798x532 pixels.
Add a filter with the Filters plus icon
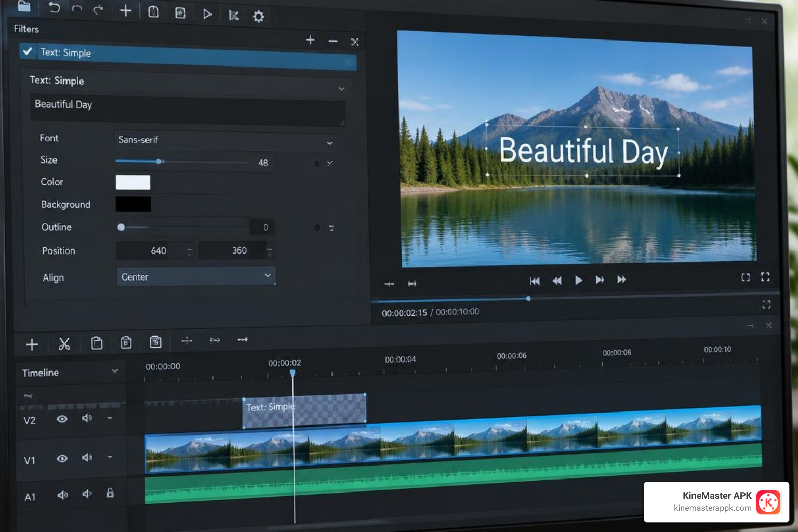[310, 40]
